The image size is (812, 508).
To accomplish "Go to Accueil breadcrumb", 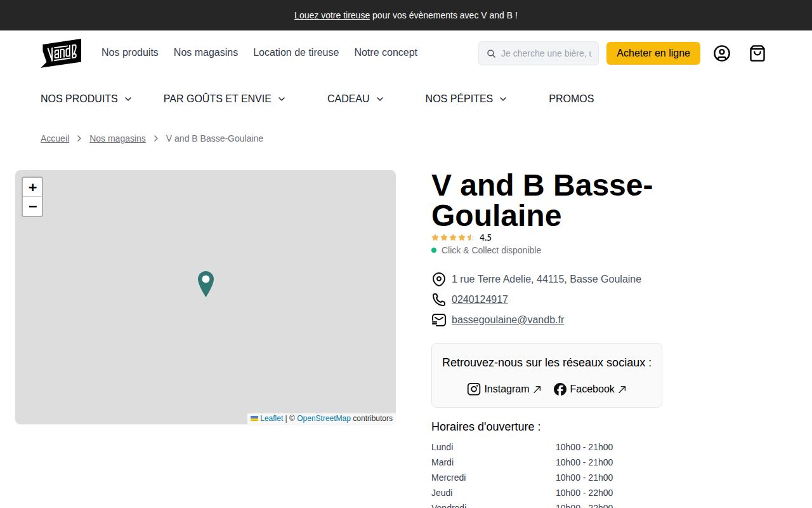I will point(55,138).
